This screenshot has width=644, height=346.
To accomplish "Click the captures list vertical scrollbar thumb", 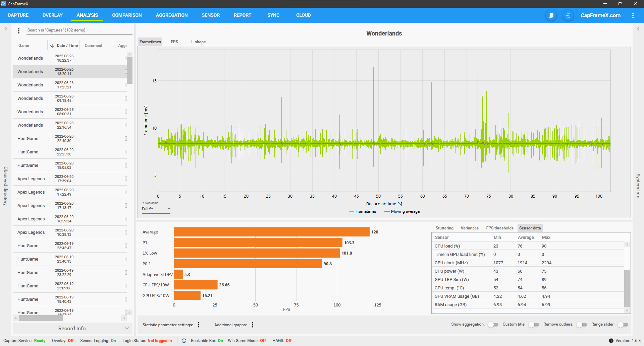I will [x=129, y=70].
